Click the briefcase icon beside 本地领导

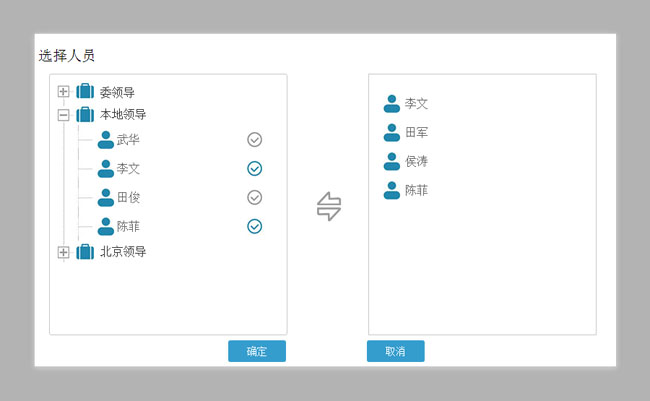coord(85,115)
